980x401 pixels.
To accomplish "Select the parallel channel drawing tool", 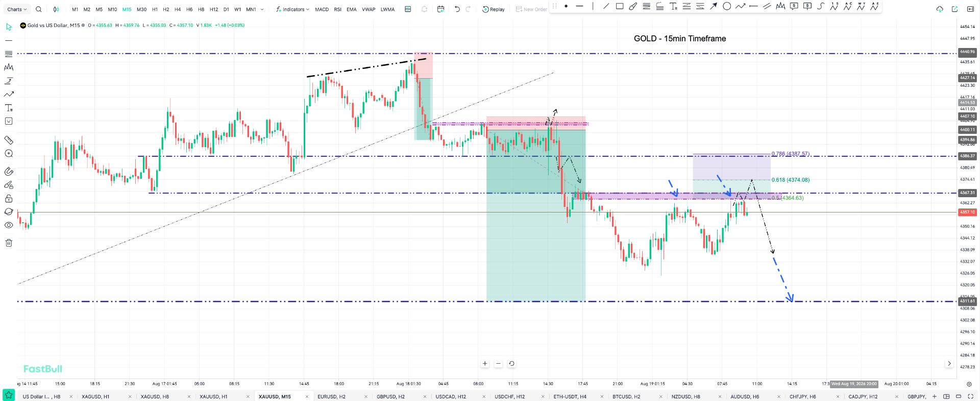I will (x=767, y=7).
